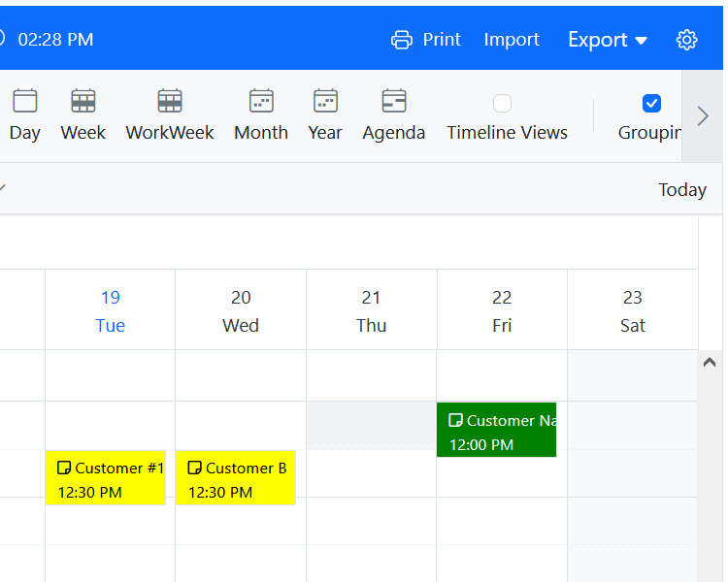The image size is (728, 582).
Task: Switch to Year view icon
Action: [325, 101]
